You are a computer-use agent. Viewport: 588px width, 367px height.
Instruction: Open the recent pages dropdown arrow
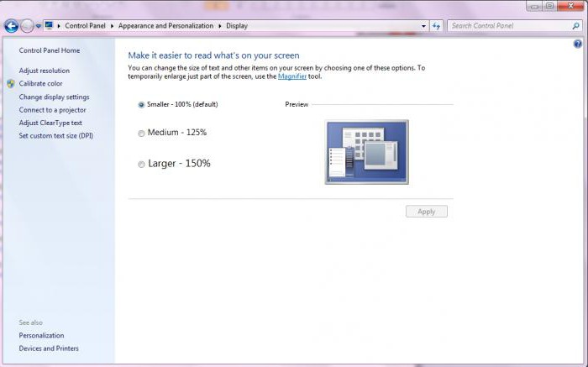(39, 26)
